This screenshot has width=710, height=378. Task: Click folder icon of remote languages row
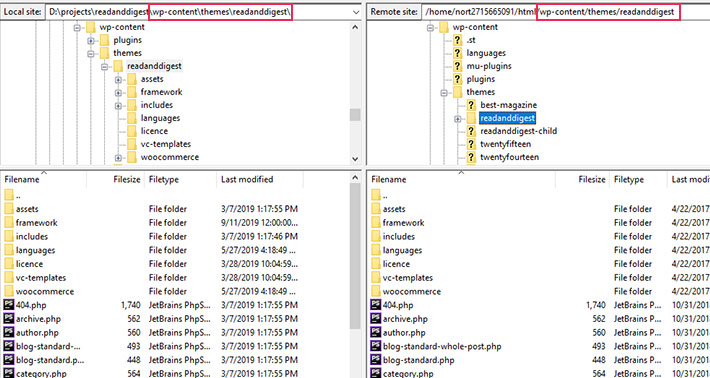point(376,250)
